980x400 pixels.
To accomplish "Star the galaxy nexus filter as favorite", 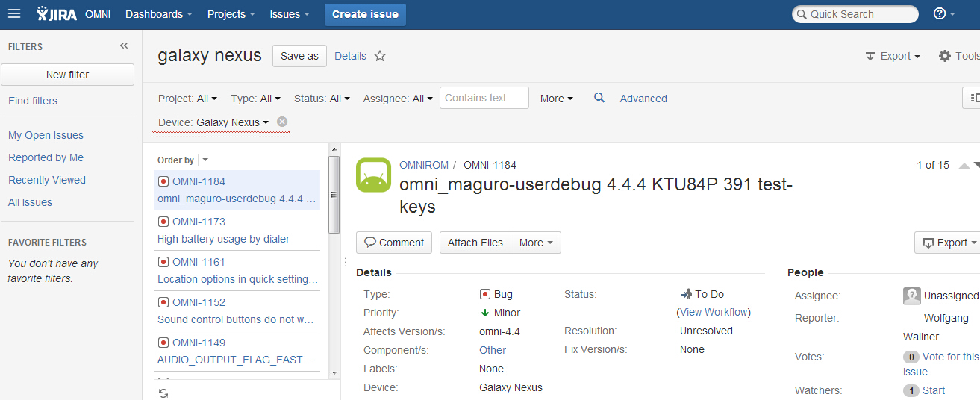I will (x=380, y=56).
